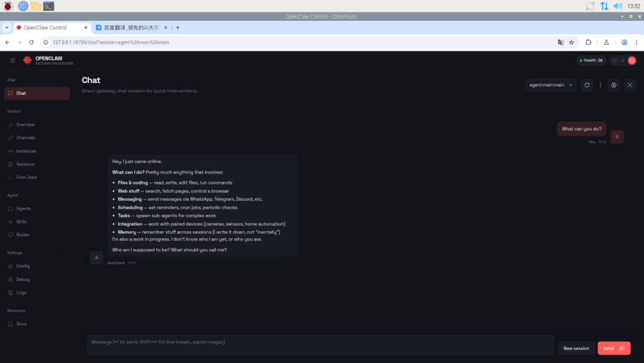Select the OpenClaw Control browser tab
644x363 pixels.
click(51, 27)
